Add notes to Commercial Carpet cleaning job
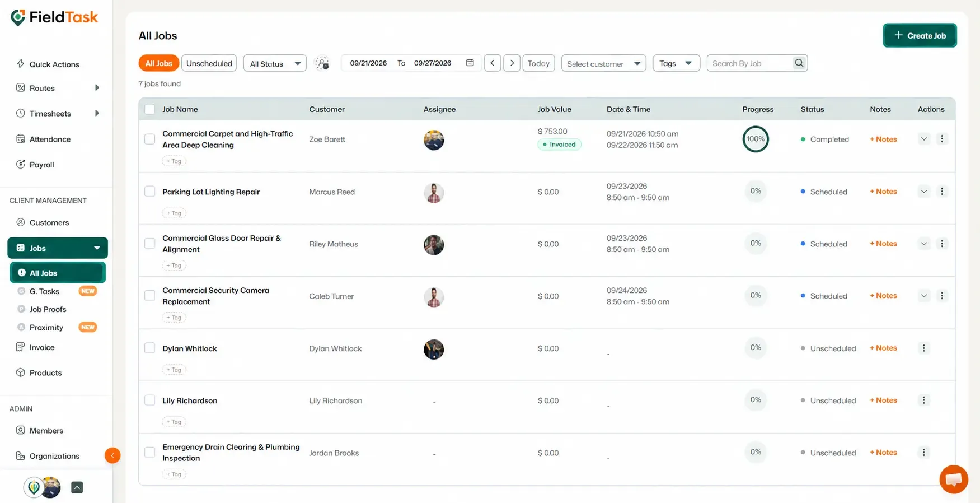The image size is (980, 503). pyautogui.click(x=883, y=139)
